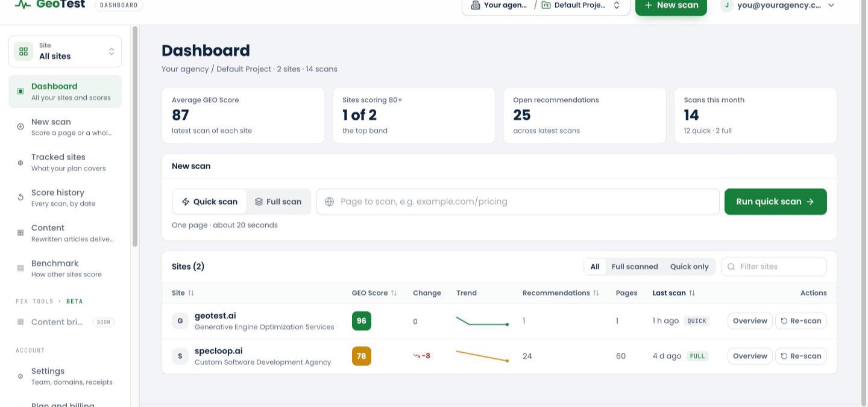Re-scan specloop.ai
The height and width of the screenshot is (407, 868).
tap(800, 356)
